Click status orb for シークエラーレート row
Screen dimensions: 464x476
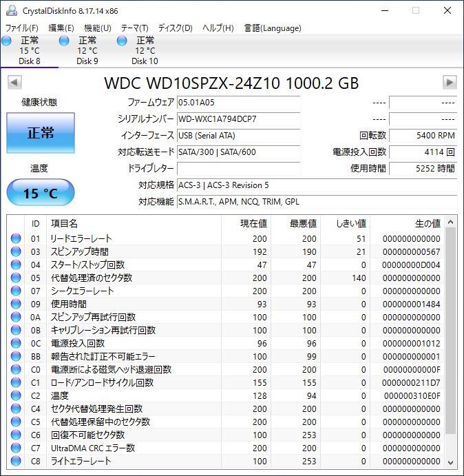16,291
